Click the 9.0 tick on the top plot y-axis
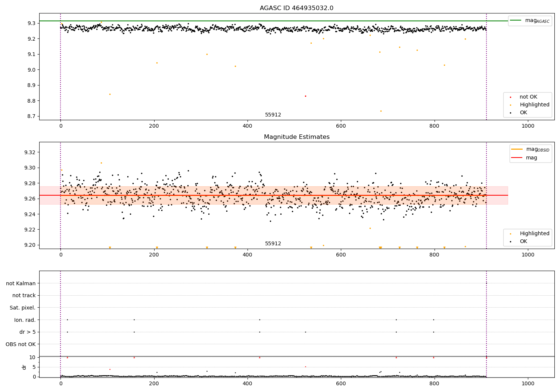 pos(32,70)
